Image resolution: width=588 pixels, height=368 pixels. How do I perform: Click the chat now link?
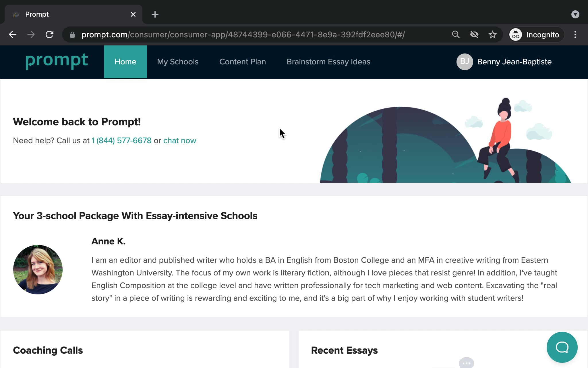tap(180, 140)
